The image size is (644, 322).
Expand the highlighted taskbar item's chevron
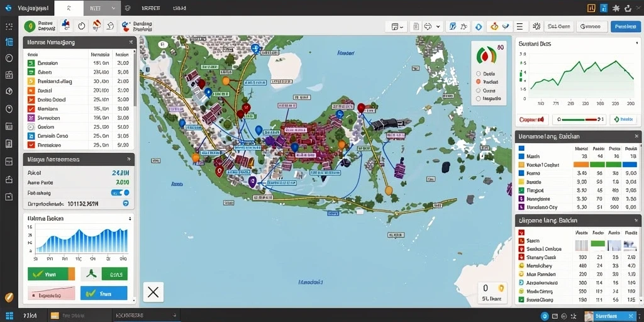pyautogui.click(x=175, y=316)
